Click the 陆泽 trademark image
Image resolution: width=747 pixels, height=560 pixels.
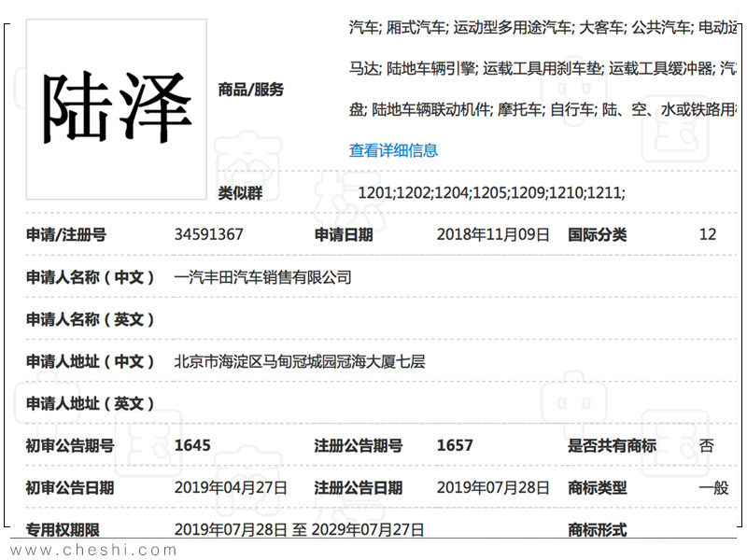116,109
